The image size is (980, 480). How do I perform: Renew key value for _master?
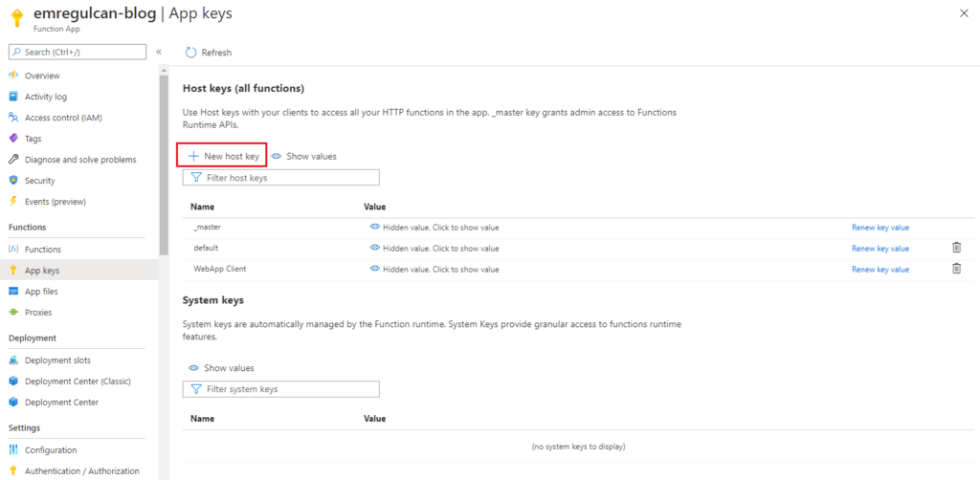[880, 228]
